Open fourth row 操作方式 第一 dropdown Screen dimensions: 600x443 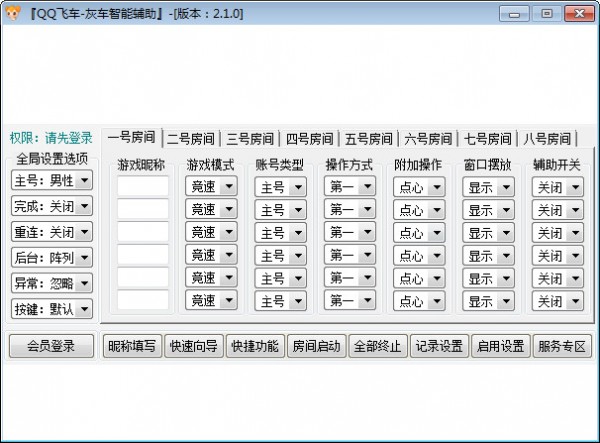tap(350, 255)
